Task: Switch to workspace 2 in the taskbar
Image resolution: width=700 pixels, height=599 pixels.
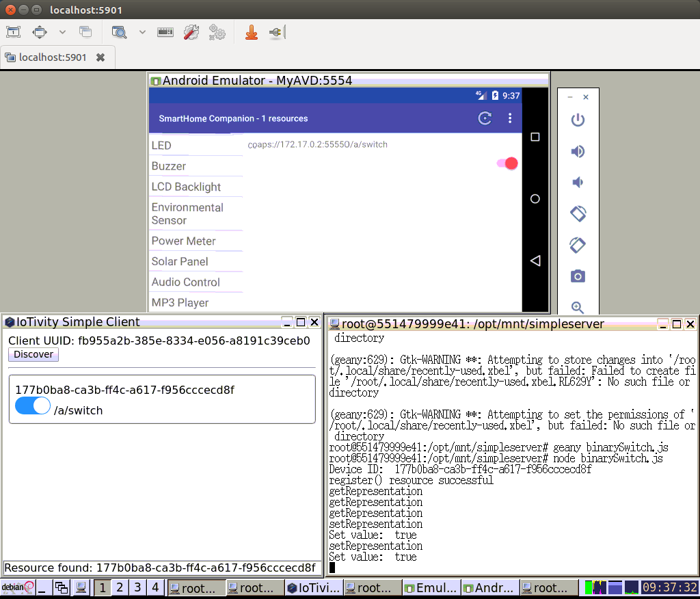Action: coord(120,587)
